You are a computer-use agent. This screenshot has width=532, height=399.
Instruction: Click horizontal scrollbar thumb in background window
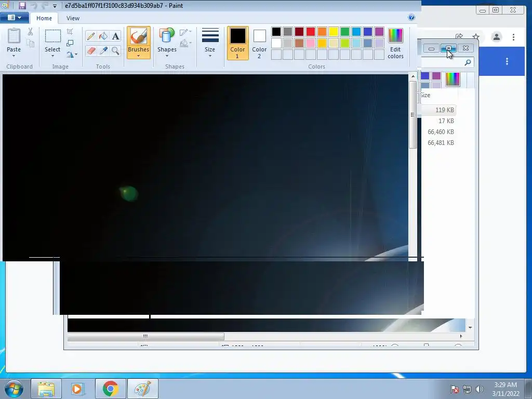(145, 337)
